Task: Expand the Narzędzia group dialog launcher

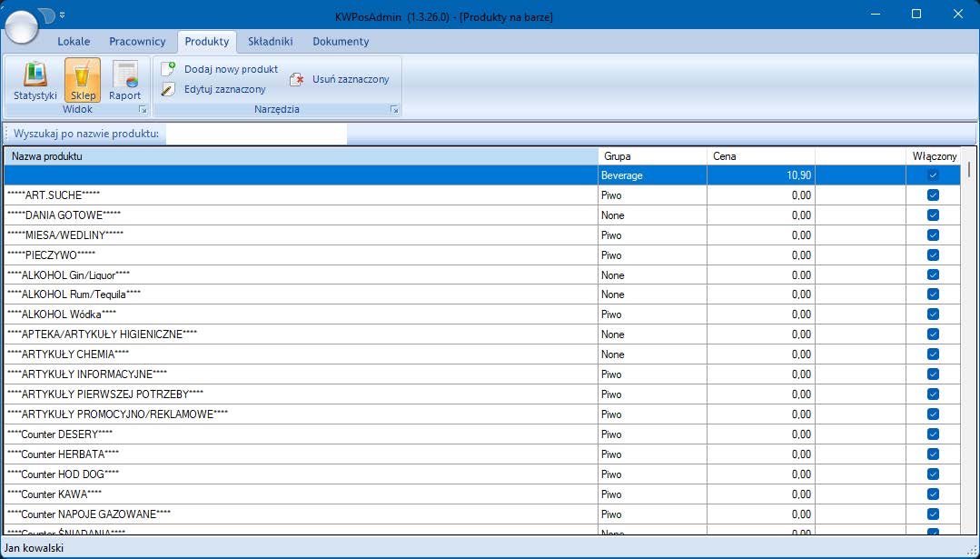Action: [394, 110]
